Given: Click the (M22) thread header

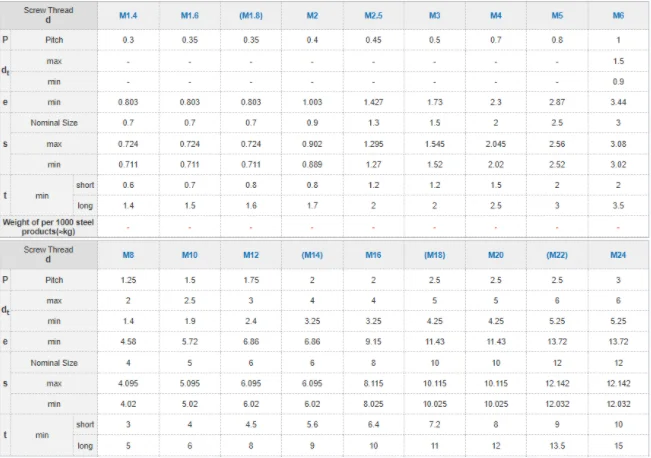Looking at the screenshot, I should click(x=557, y=256).
